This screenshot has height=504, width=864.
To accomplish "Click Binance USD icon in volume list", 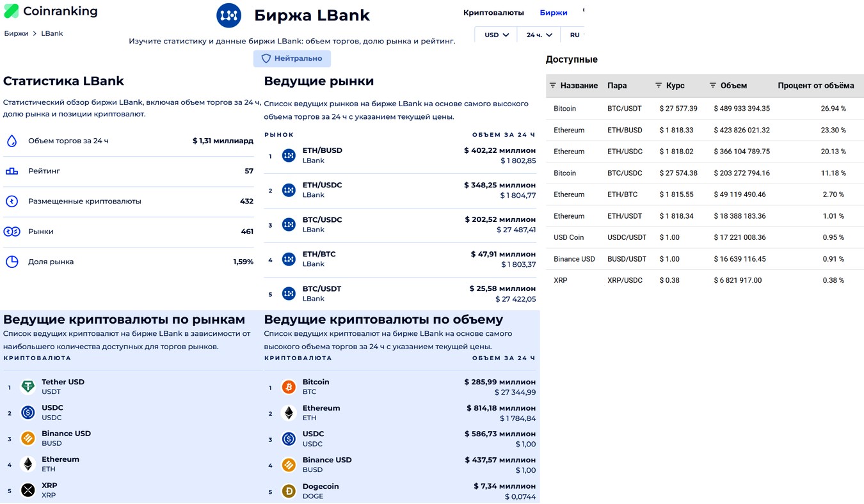I will coord(289,465).
